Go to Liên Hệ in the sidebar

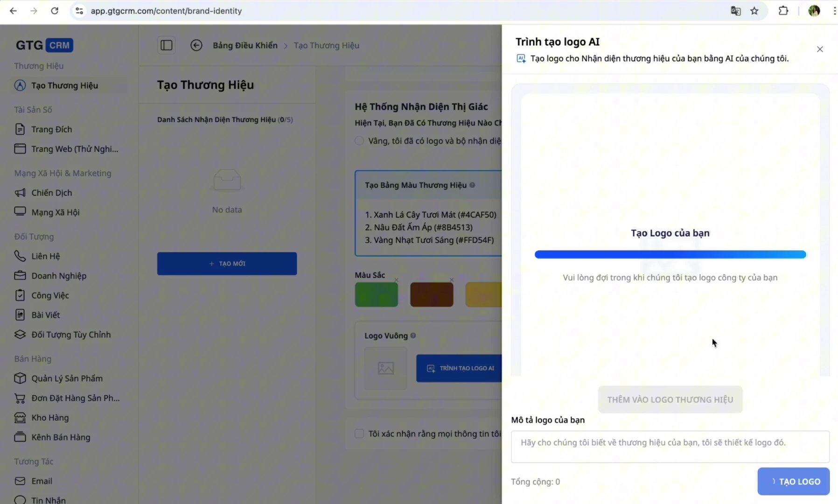click(45, 256)
